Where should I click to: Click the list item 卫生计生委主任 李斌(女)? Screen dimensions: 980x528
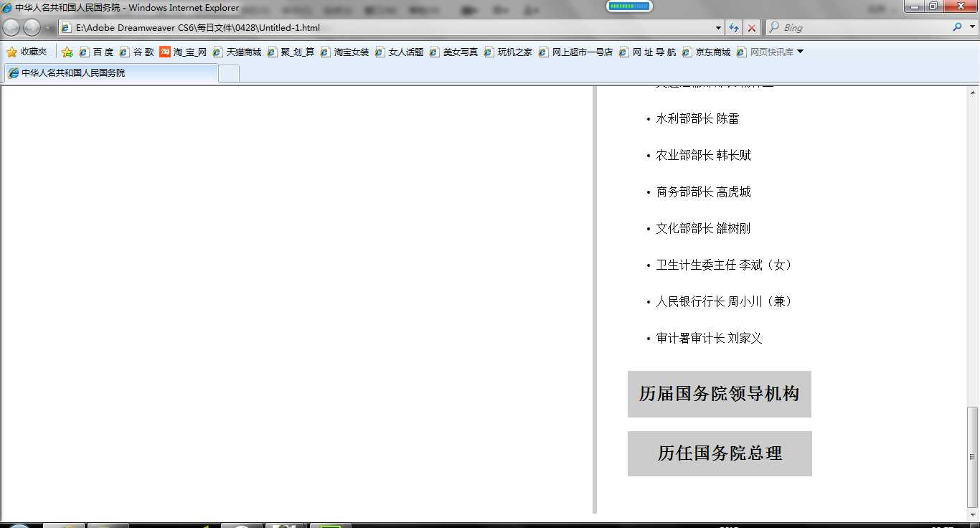click(725, 265)
